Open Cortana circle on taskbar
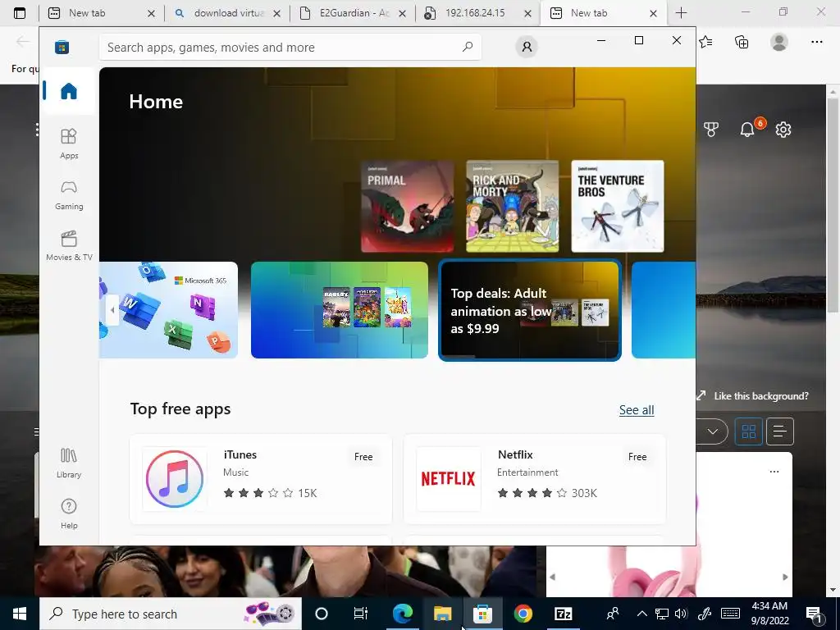The width and height of the screenshot is (840, 630). point(321,614)
